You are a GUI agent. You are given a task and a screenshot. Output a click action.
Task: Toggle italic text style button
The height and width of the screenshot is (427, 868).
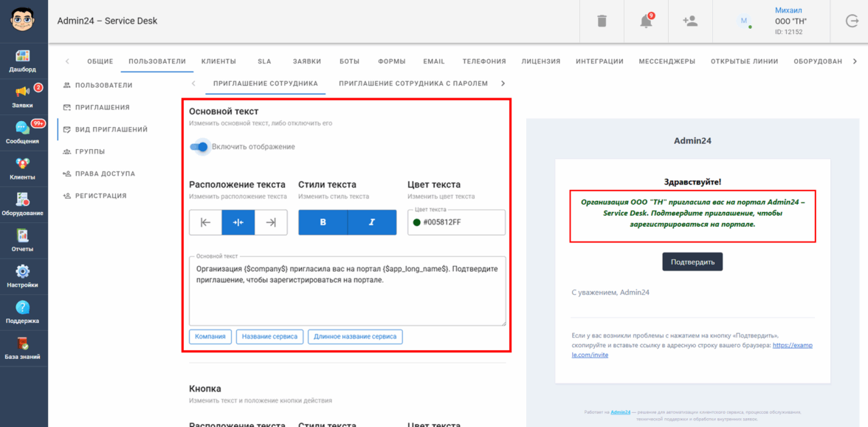pos(371,222)
